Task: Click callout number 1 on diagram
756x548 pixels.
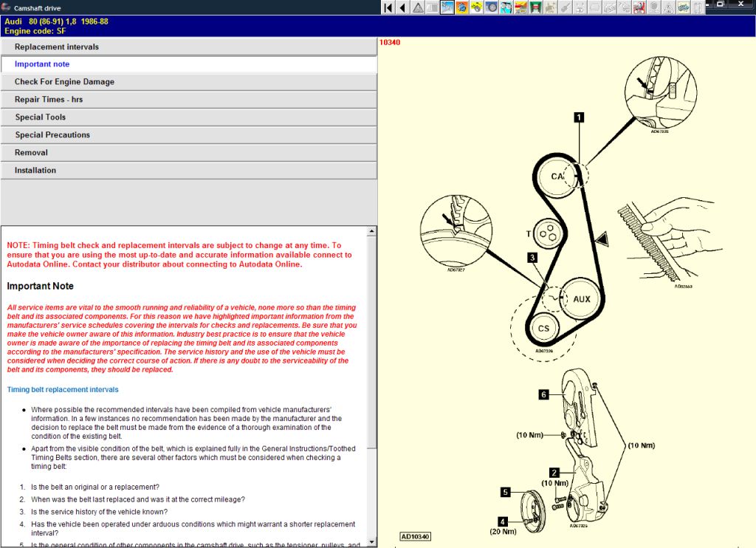Action: tap(579, 117)
